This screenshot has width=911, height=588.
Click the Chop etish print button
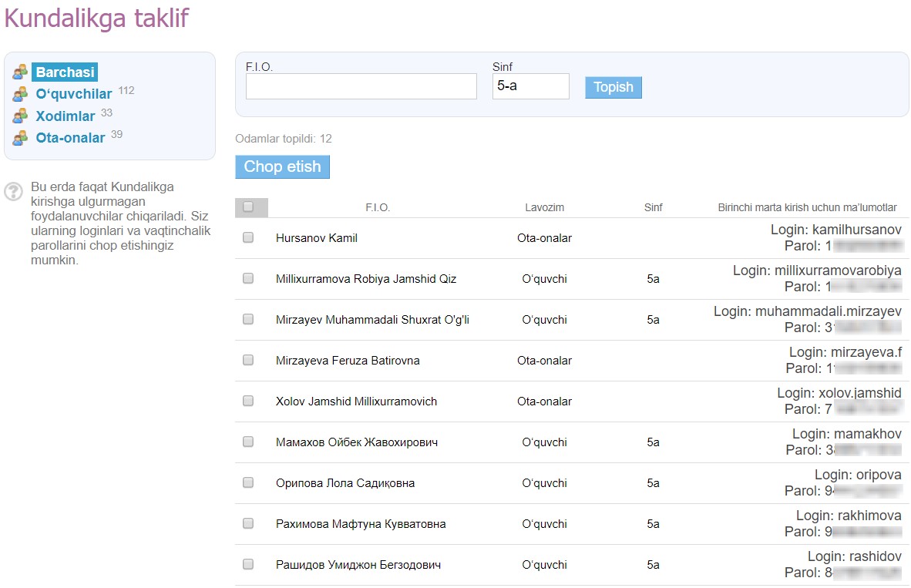tap(282, 166)
